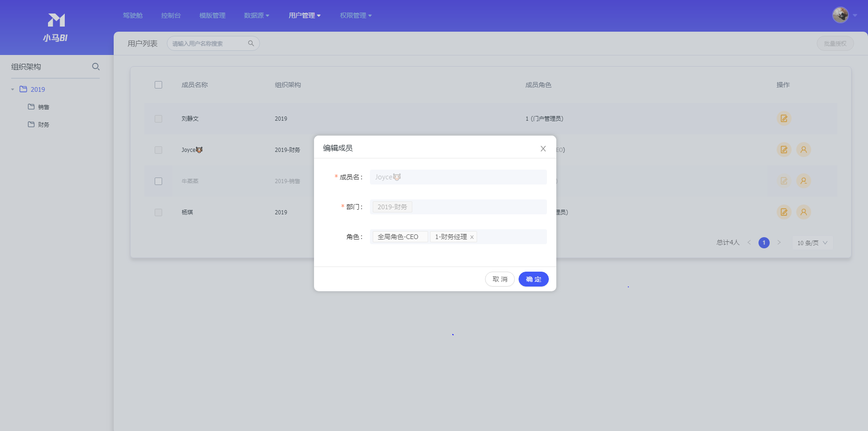The width and height of the screenshot is (868, 431).
Task: Open the 10 条/页 page size dropdown
Action: 812,243
